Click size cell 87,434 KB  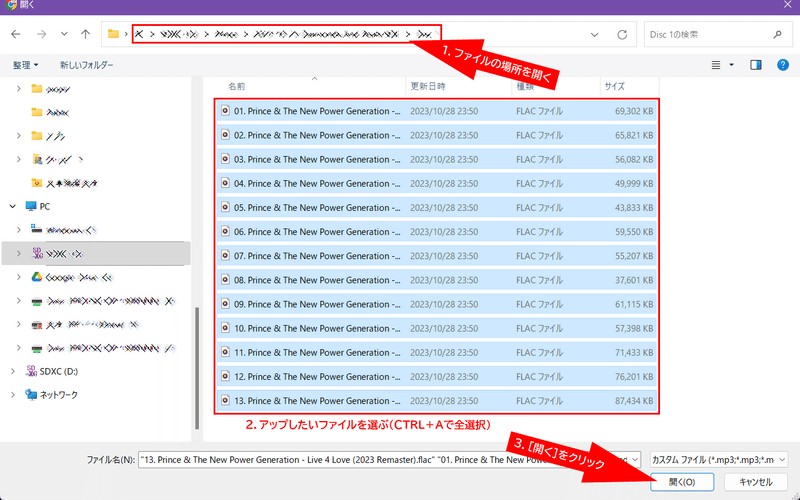(634, 401)
